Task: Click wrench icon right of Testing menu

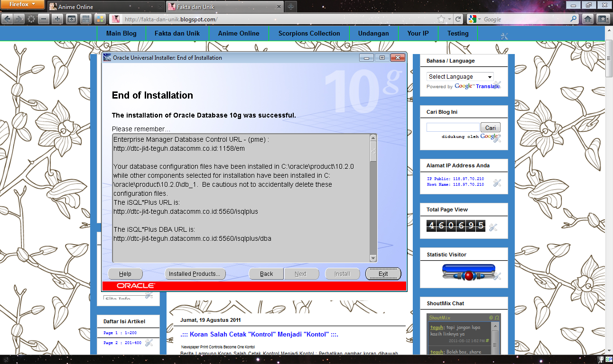Action: (504, 36)
